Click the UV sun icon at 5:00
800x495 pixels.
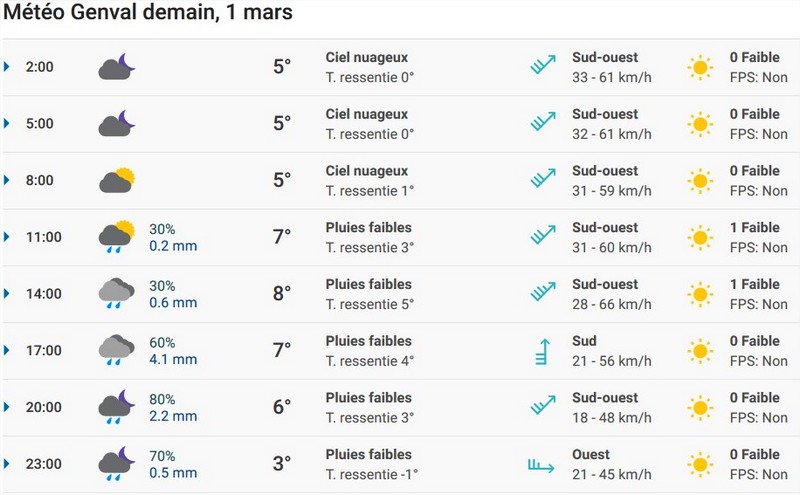click(x=700, y=124)
